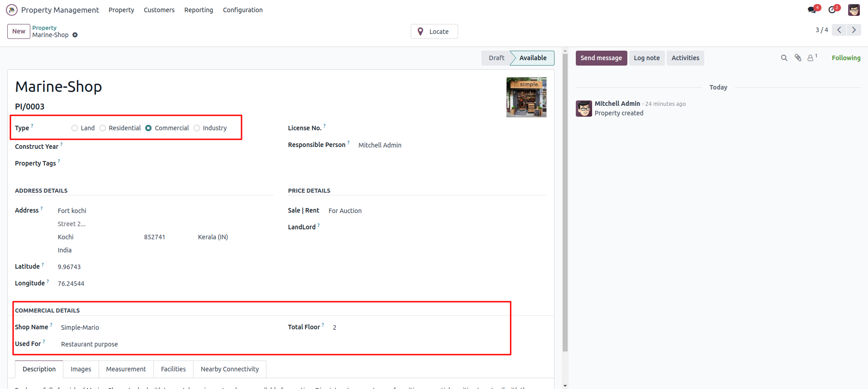Click the reference number PI/0003
868x389 pixels.
click(x=30, y=107)
